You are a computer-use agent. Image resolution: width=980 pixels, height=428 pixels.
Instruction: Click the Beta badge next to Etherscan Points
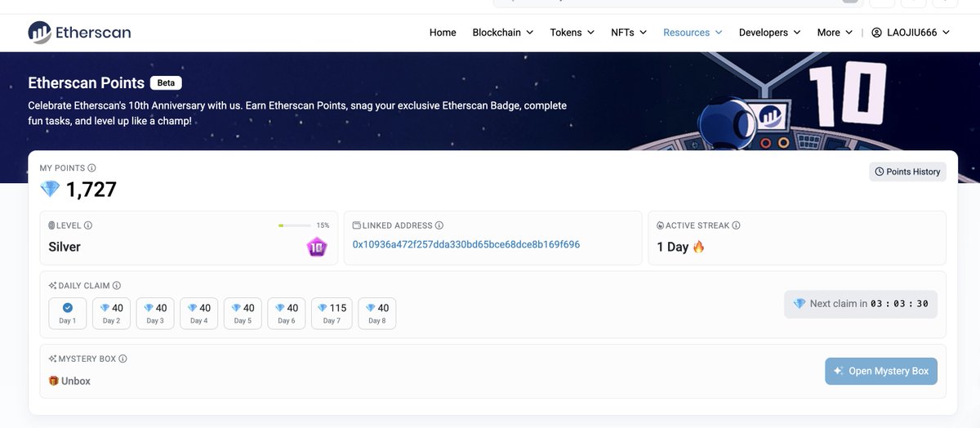tap(166, 82)
